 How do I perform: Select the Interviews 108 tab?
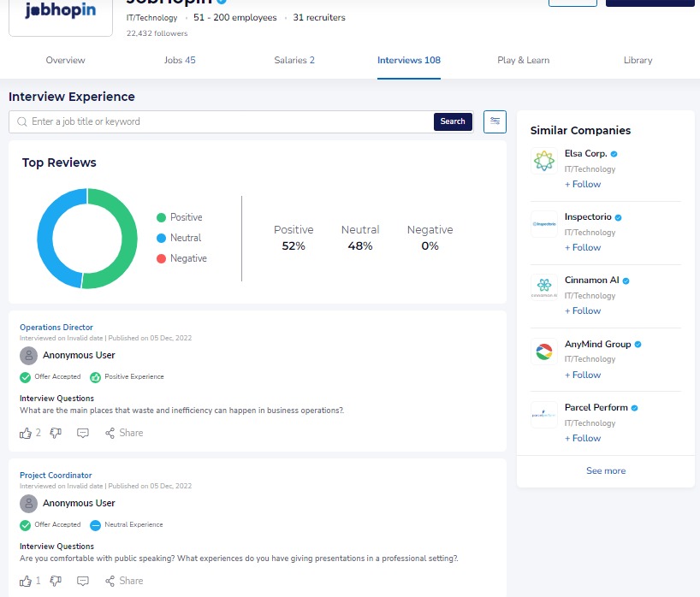(x=409, y=60)
